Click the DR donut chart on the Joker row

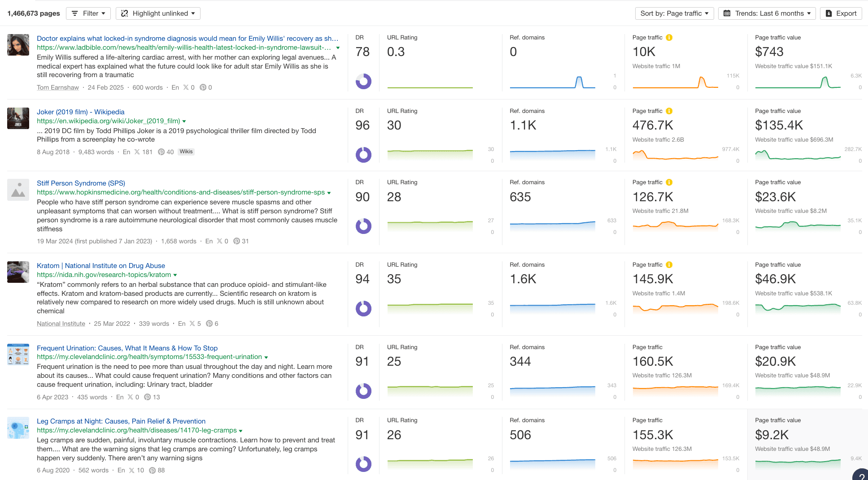coord(364,155)
